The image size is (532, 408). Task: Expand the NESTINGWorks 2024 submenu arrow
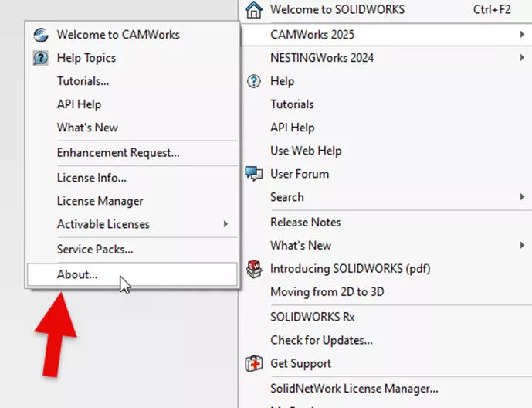522,58
